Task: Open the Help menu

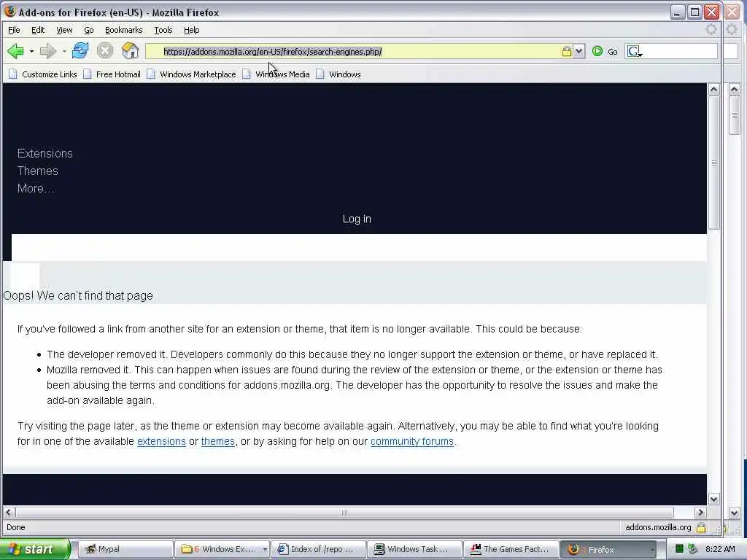Action: point(192,30)
